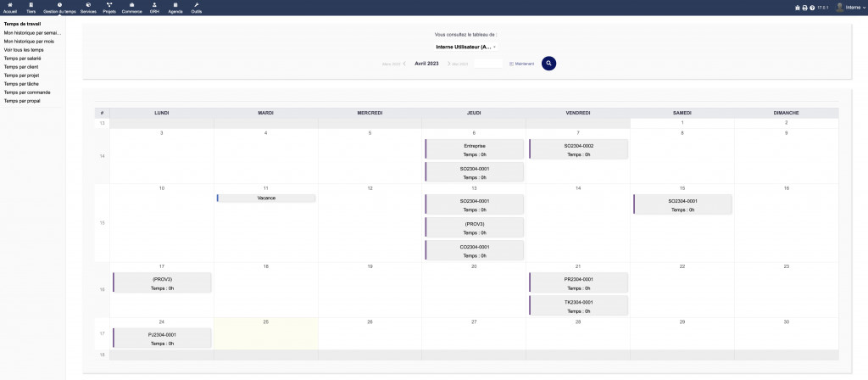Open the Tiers module
Viewport: 868px width, 380px height.
pos(31,8)
